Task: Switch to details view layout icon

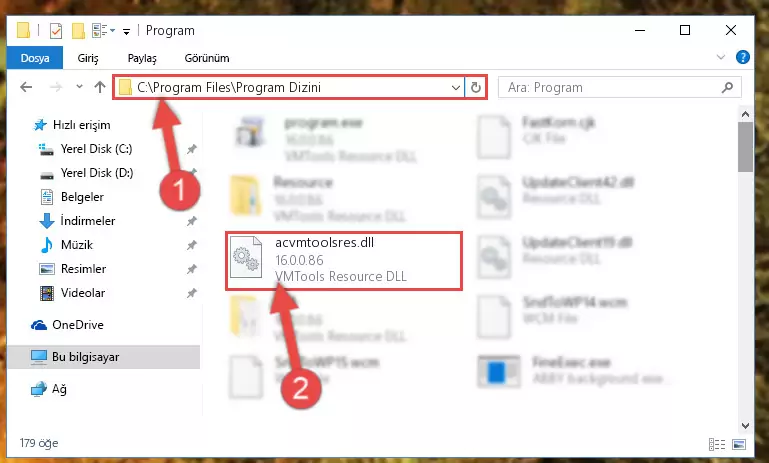Action: [717, 444]
